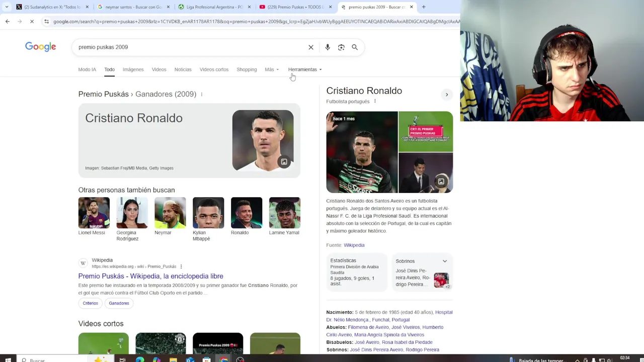
Task: Switch to the Modo IA tab
Action: 87,69
